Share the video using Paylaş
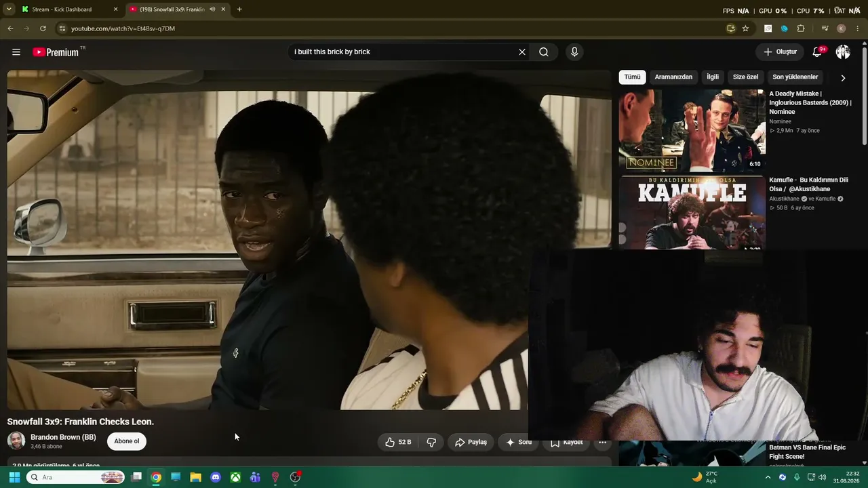 [x=471, y=442]
